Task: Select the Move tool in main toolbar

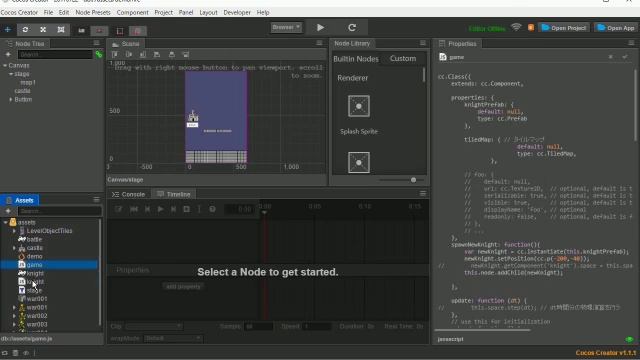Action: (x=8, y=29)
